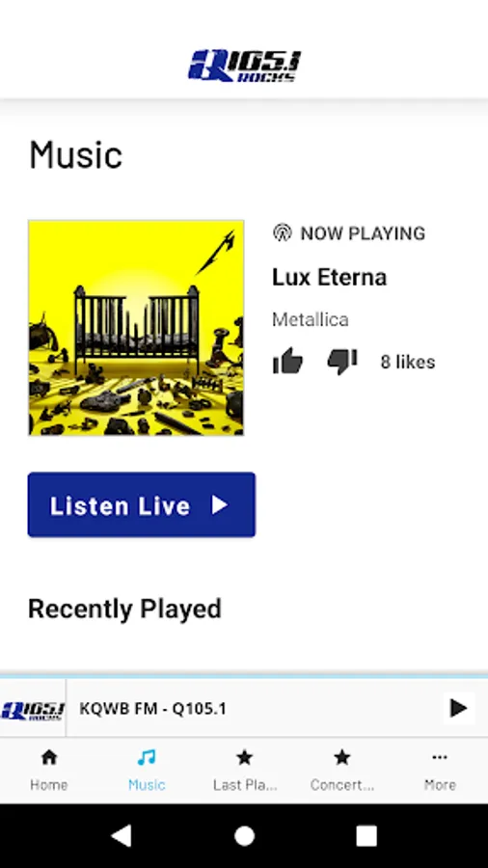Tap the mini player station logo
This screenshot has width=488, height=868.
[33, 708]
